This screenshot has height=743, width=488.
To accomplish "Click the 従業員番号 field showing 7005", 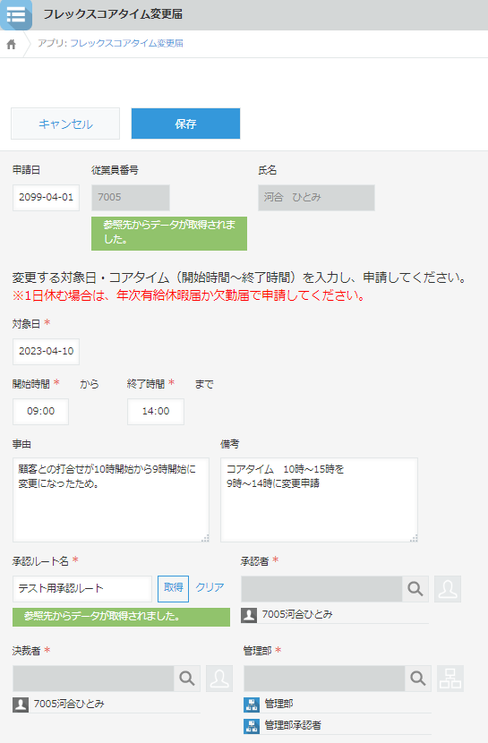I will (131, 198).
